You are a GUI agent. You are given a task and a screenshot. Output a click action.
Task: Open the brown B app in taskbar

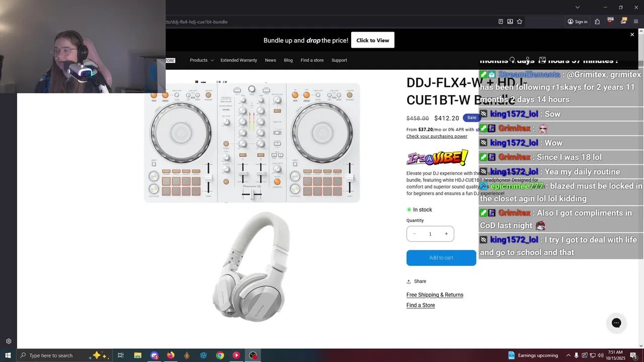(187, 355)
